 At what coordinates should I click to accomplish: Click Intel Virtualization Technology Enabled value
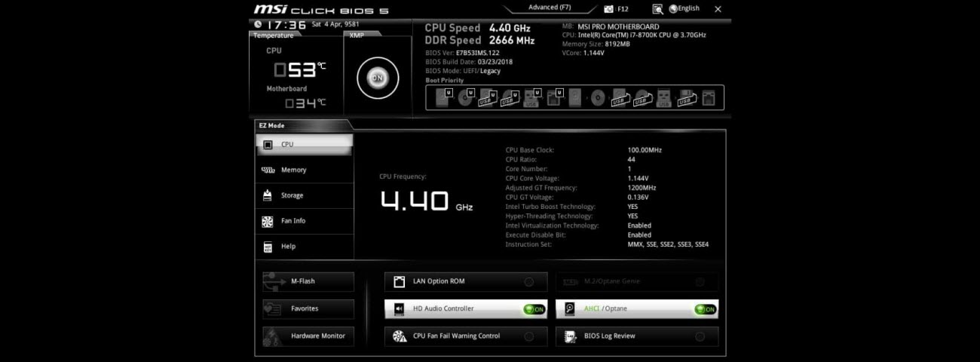(x=639, y=225)
